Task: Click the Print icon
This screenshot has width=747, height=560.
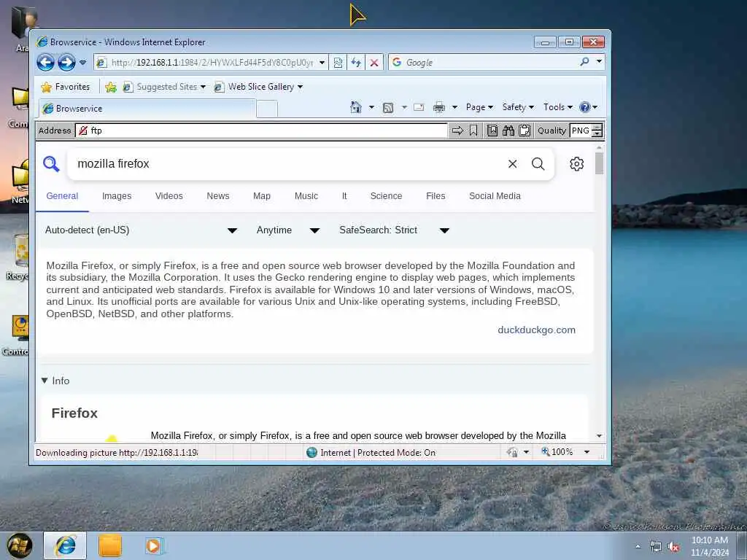Action: [438, 107]
